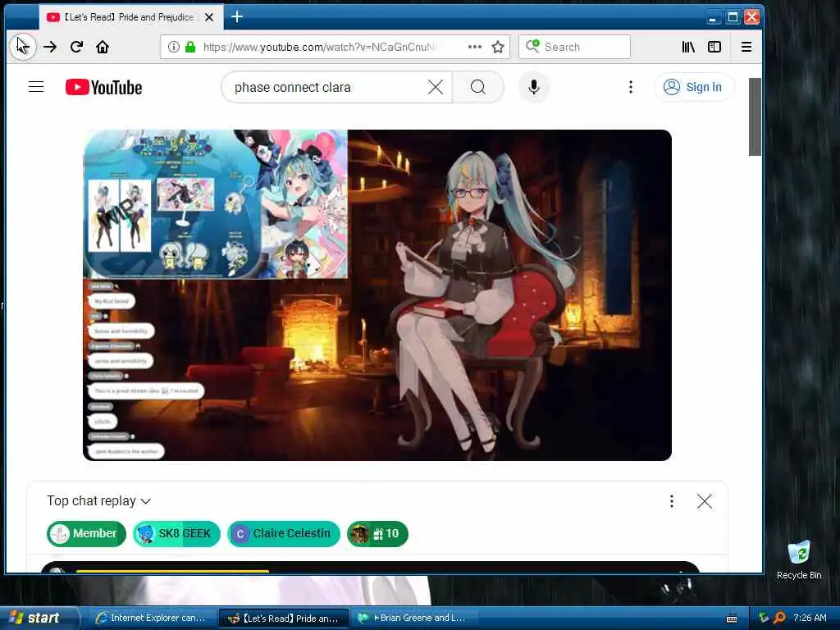Reload the page with refresh icon

pos(76,47)
